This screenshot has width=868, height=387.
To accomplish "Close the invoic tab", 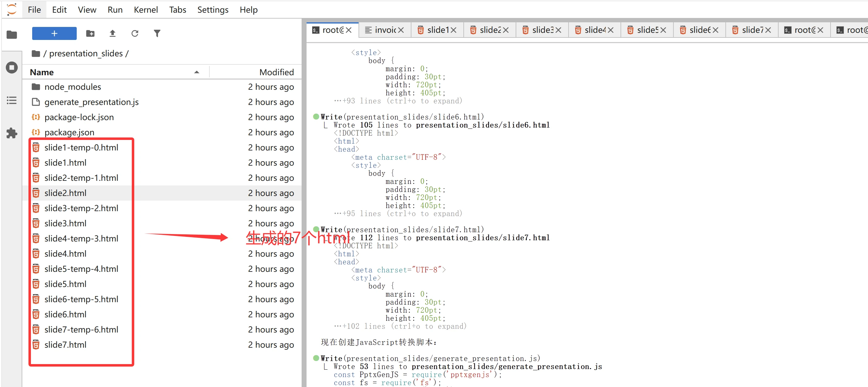I will pyautogui.click(x=401, y=30).
